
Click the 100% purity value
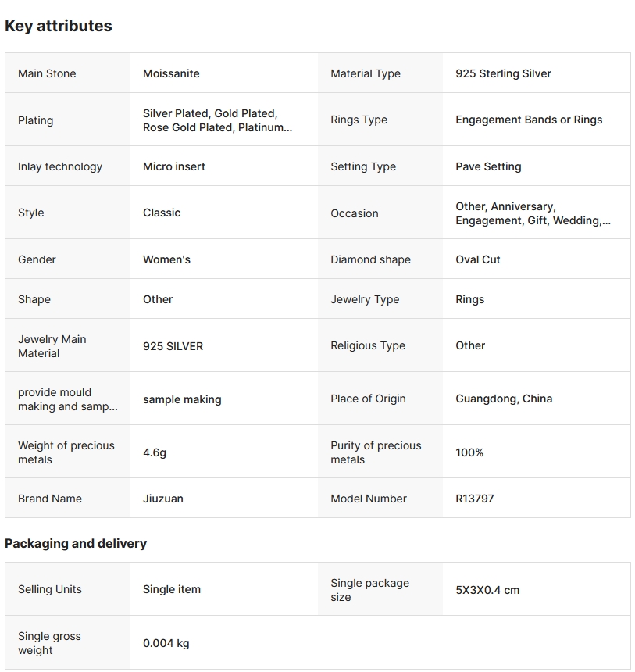tap(469, 452)
